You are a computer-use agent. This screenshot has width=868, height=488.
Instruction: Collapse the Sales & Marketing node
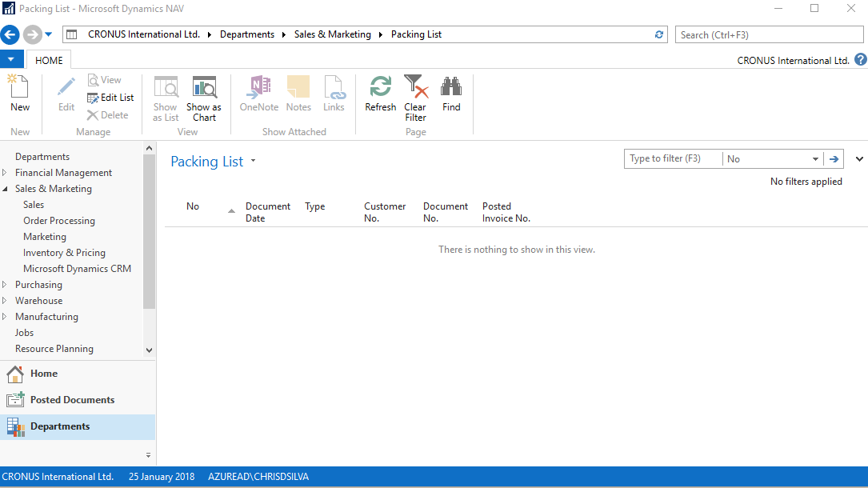pos(5,189)
